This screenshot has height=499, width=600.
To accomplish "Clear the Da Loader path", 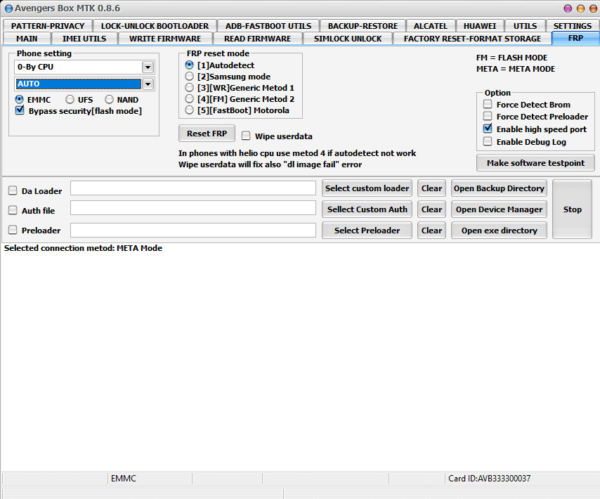I will tap(432, 188).
